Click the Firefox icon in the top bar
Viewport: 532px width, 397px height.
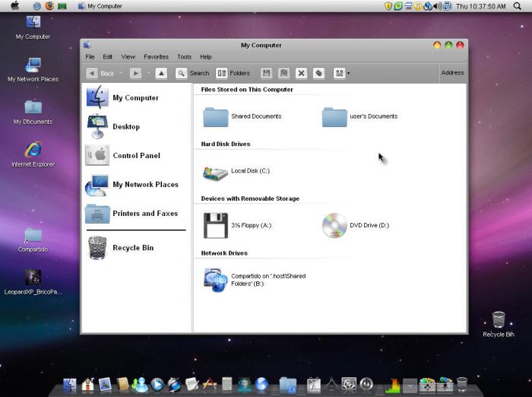click(x=49, y=6)
